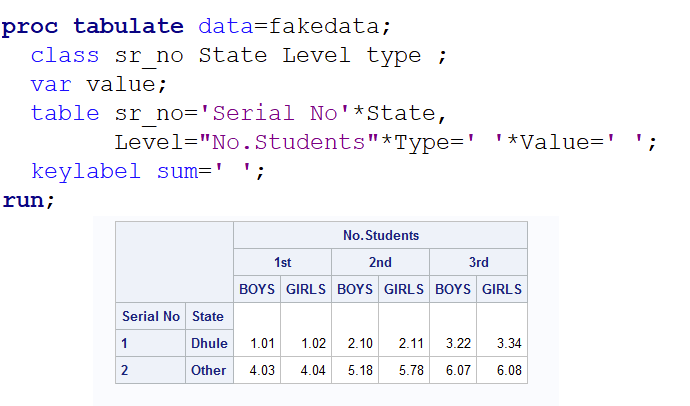Select the '3rd' column header
Image resolution: width=690 pixels, height=406 pixels.
[x=478, y=263]
